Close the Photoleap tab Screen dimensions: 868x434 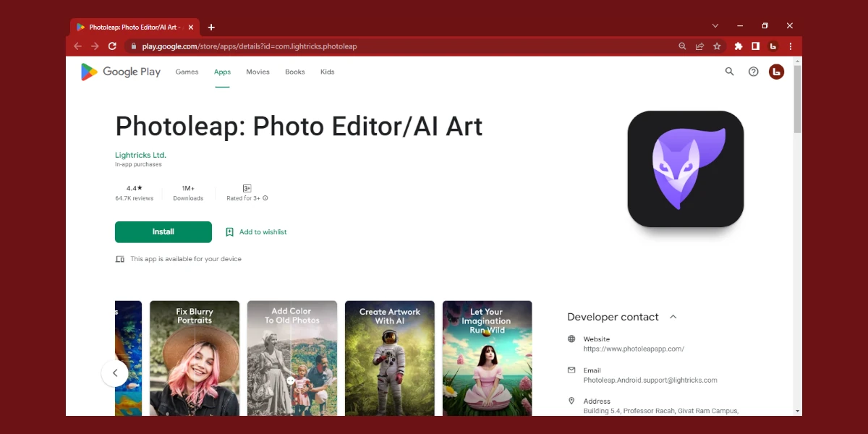tap(191, 27)
